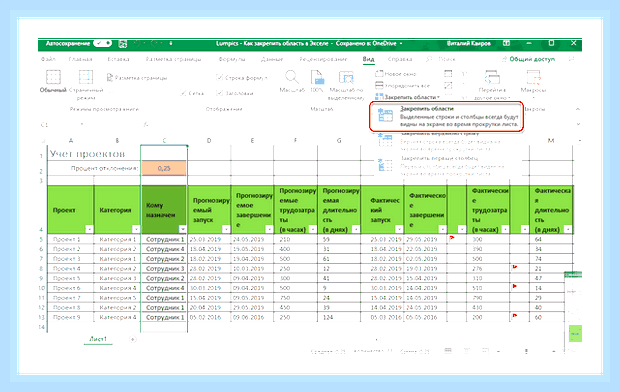Click the Общий доступ button
Image resolution: width=620 pixels, height=392 pixels.
[x=528, y=59]
